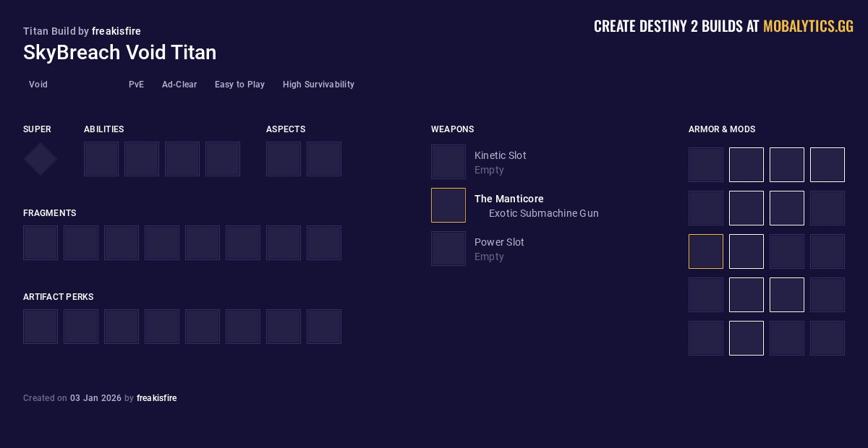Select the first Fragments slot icon
868x448 pixels.
point(41,243)
